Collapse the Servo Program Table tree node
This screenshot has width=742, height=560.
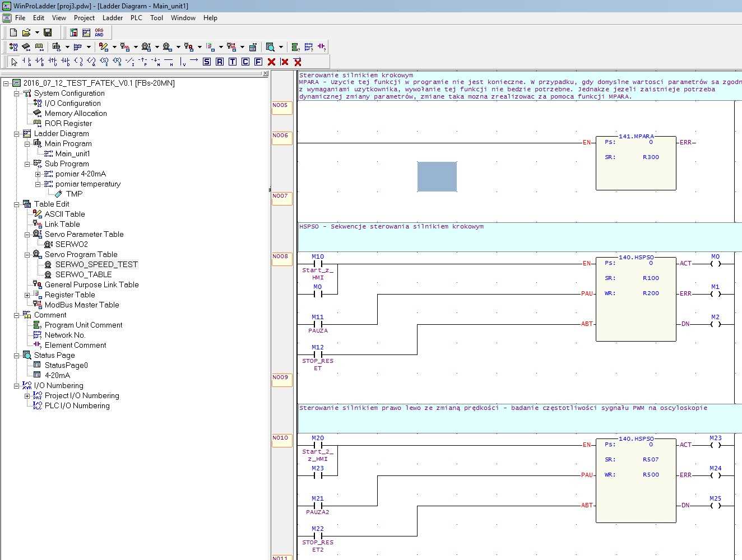click(27, 255)
